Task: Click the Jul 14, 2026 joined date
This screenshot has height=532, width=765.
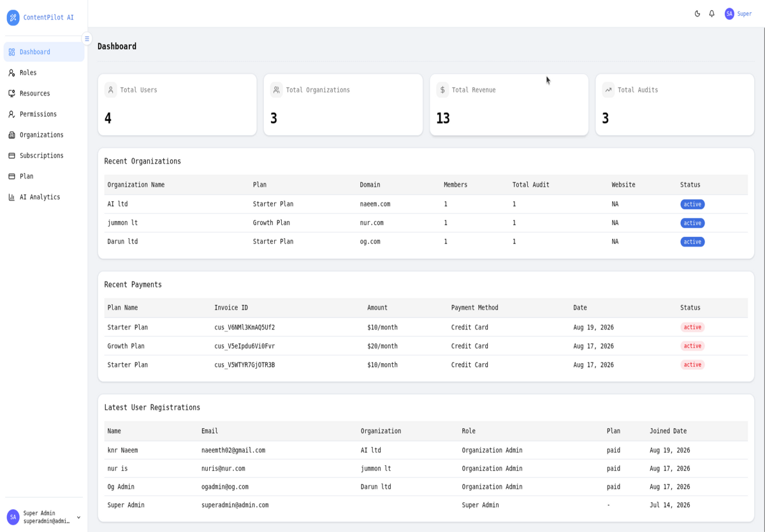Action: coord(670,505)
